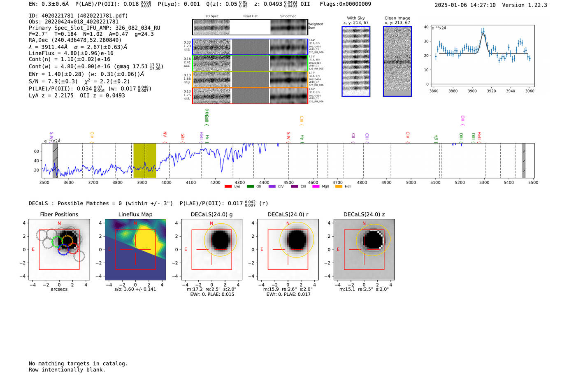Click the 'Obs: 20220424v018_4020221781' line
The width and height of the screenshot is (576, 392).
[74, 22]
